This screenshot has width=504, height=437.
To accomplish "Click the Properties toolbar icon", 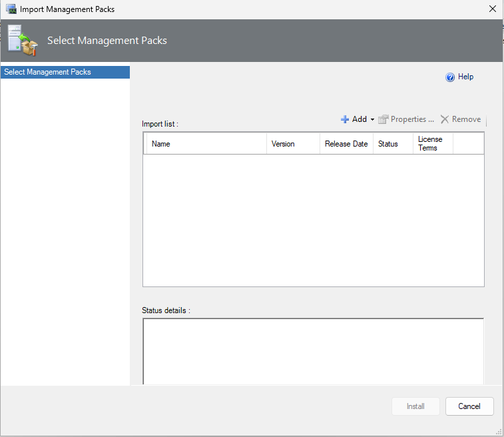I will tap(383, 119).
